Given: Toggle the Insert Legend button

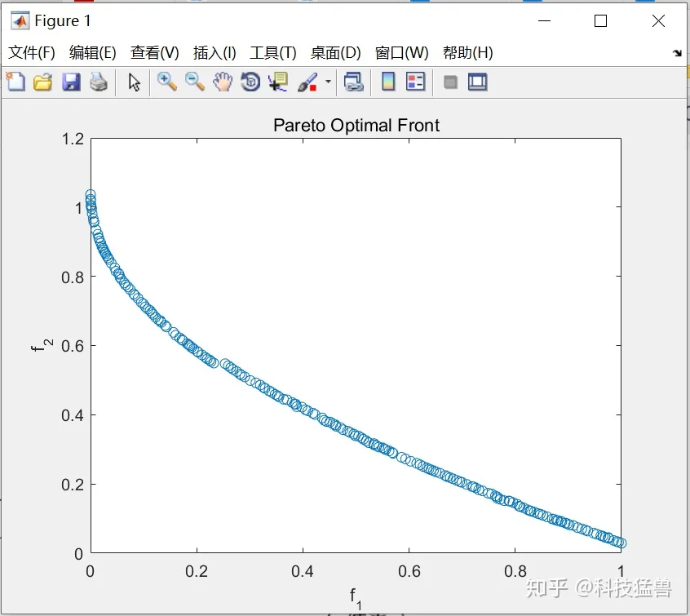Looking at the screenshot, I should tap(416, 82).
